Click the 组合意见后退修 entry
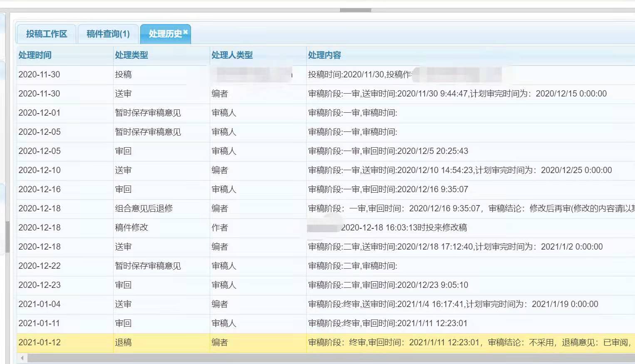The width and height of the screenshot is (635, 364). coord(144,208)
